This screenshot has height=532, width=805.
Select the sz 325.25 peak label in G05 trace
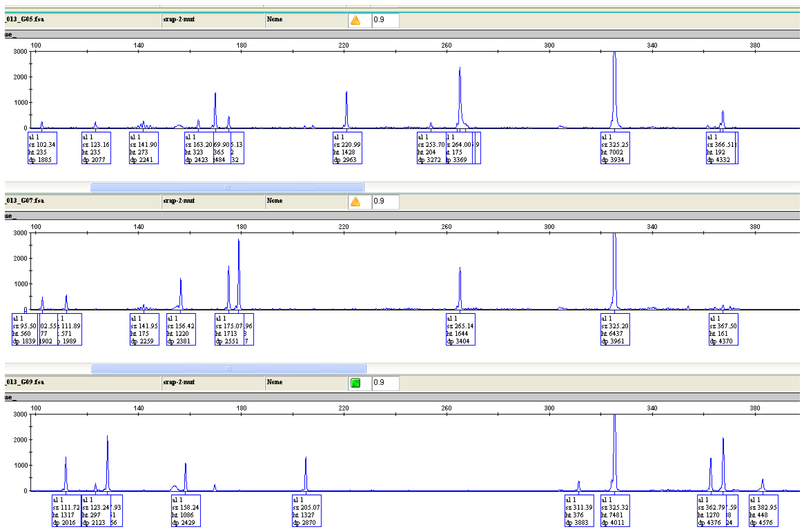pyautogui.click(x=615, y=148)
